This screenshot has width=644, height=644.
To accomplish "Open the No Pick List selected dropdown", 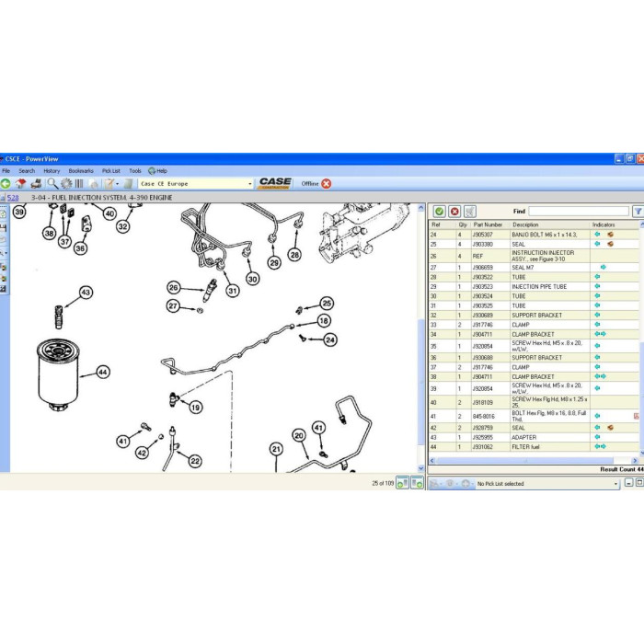I will pyautogui.click(x=615, y=484).
